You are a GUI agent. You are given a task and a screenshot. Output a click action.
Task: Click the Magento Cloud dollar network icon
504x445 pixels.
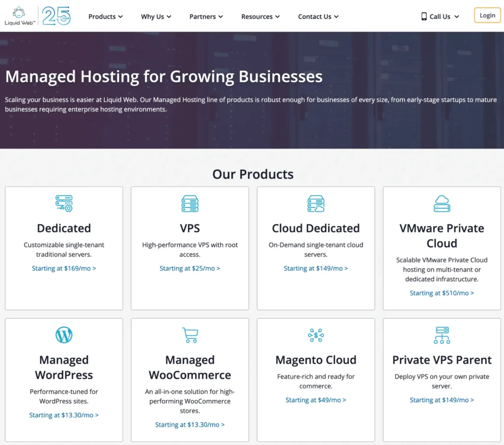point(316,335)
